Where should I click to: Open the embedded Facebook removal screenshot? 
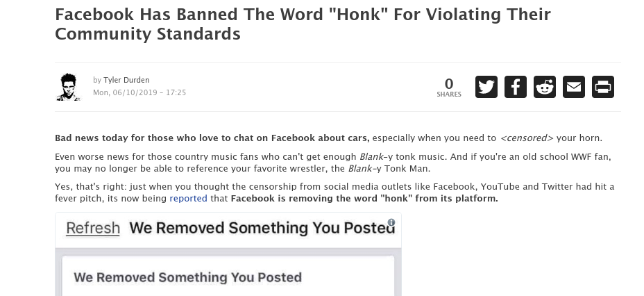click(x=228, y=254)
